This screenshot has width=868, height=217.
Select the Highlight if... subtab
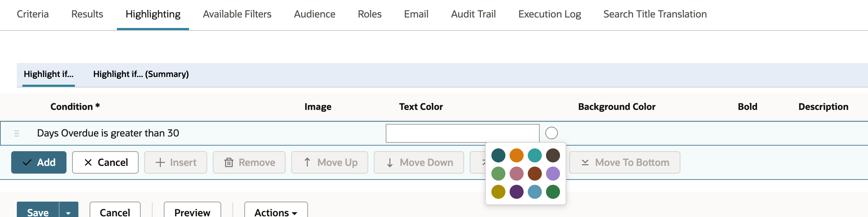tap(49, 74)
